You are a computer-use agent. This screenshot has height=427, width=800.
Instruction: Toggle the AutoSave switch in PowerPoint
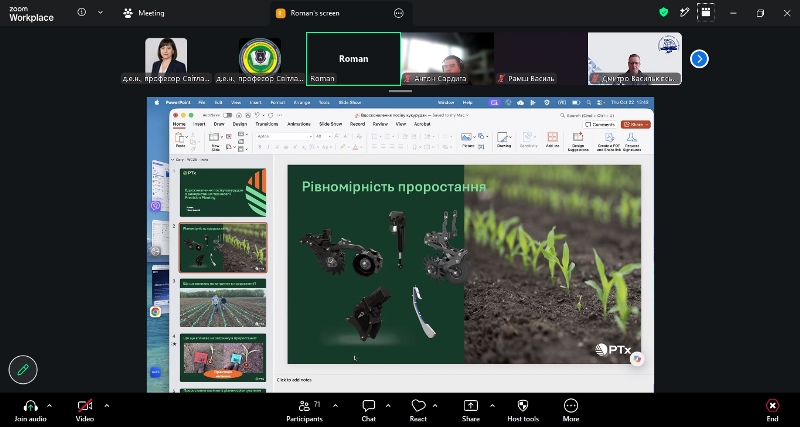[x=228, y=115]
